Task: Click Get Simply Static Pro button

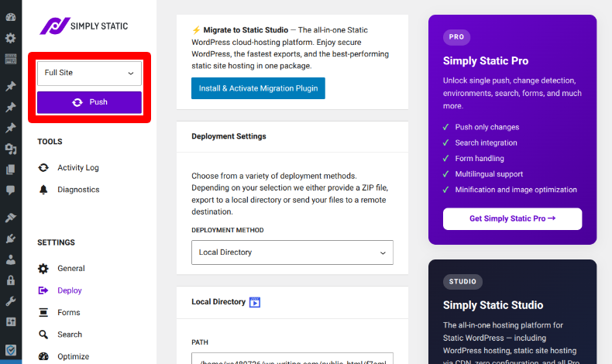Action: coord(513,218)
